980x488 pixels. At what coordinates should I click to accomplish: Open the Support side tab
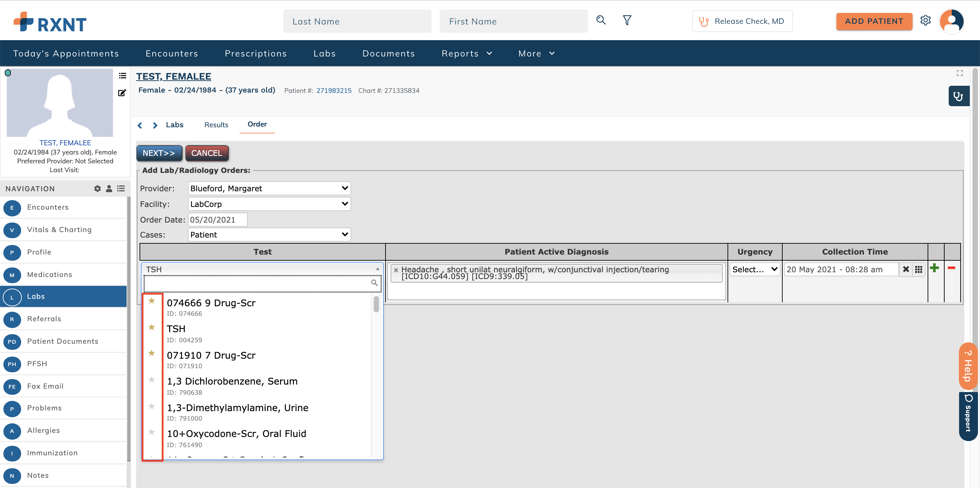(968, 416)
